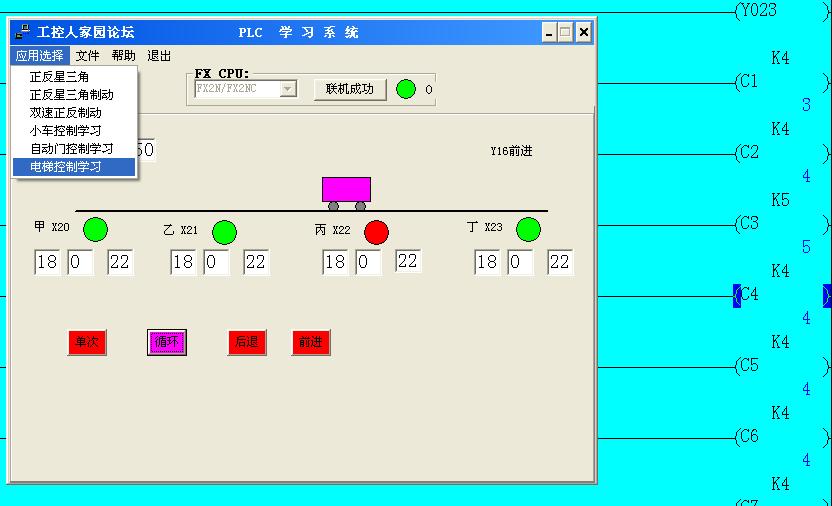Click the app icon in title bar
The width and height of the screenshot is (832, 506).
pyautogui.click(x=23, y=32)
